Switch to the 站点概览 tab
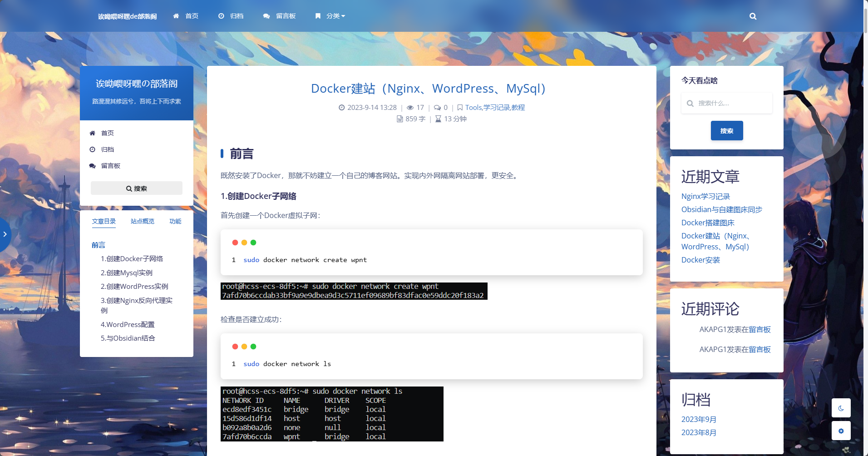 pos(143,222)
